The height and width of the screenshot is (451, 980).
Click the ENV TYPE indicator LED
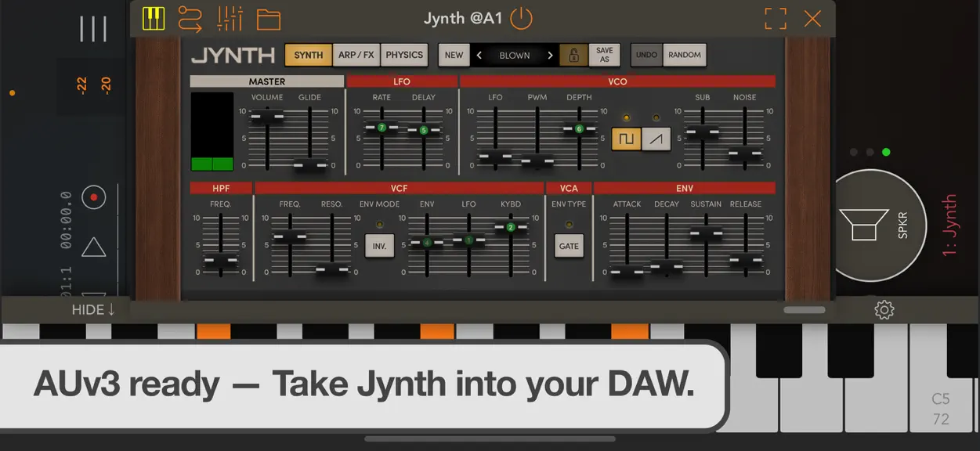coord(569,225)
